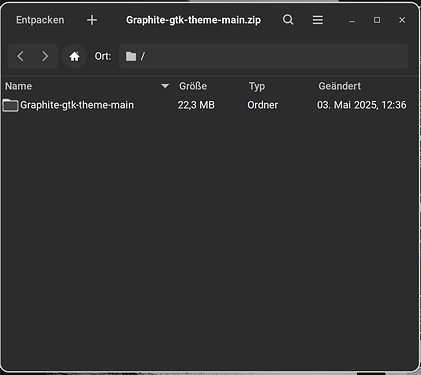Viewport: 421px width, 375px height.
Task: Toggle sort direction arrow on Name column
Action: [165, 86]
